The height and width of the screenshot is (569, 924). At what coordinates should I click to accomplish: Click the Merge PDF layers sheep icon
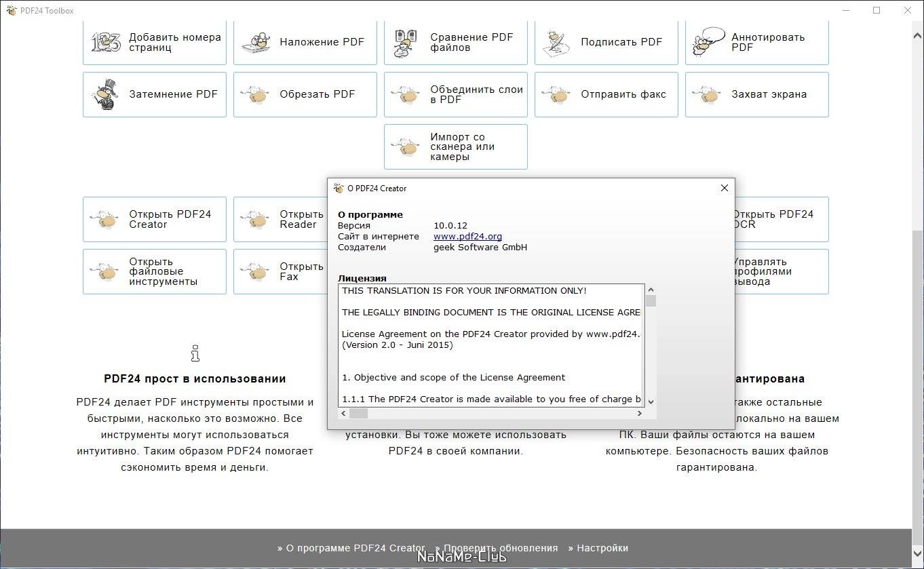click(406, 95)
